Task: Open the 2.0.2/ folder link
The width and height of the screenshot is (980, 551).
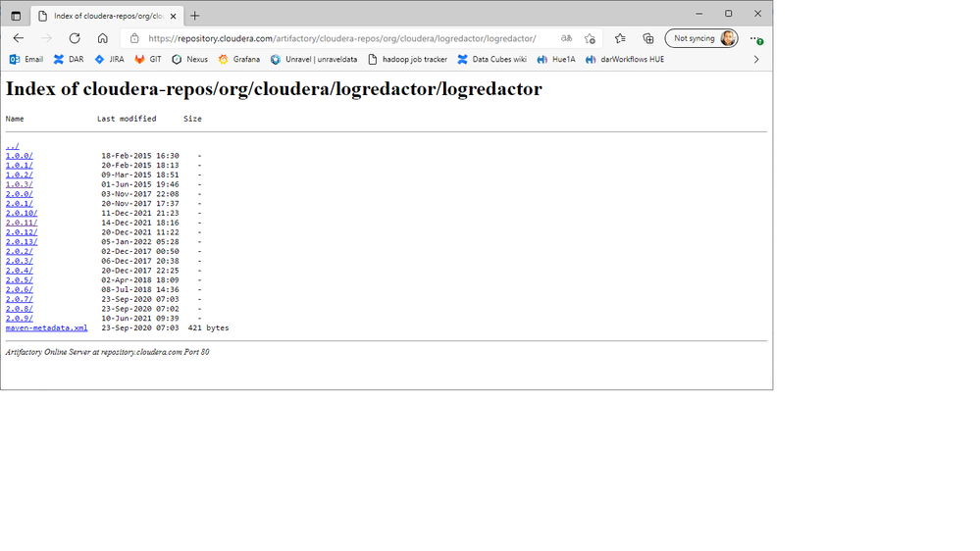Action: (x=20, y=251)
